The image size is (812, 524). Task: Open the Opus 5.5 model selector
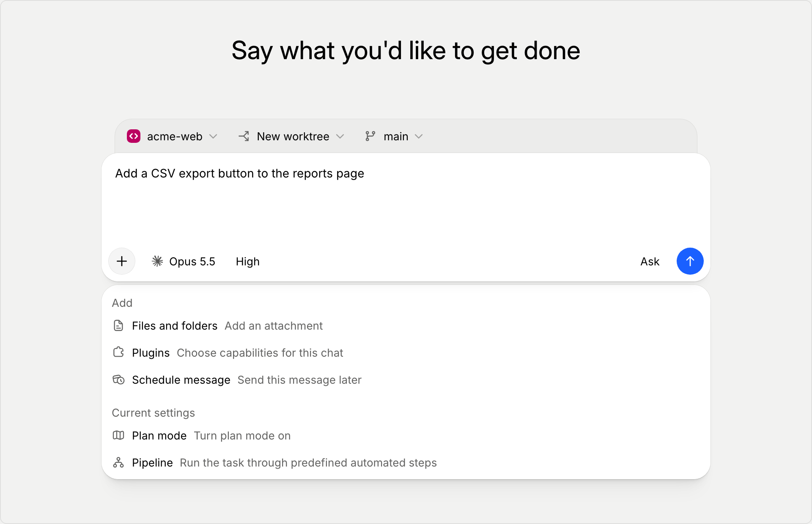click(184, 262)
